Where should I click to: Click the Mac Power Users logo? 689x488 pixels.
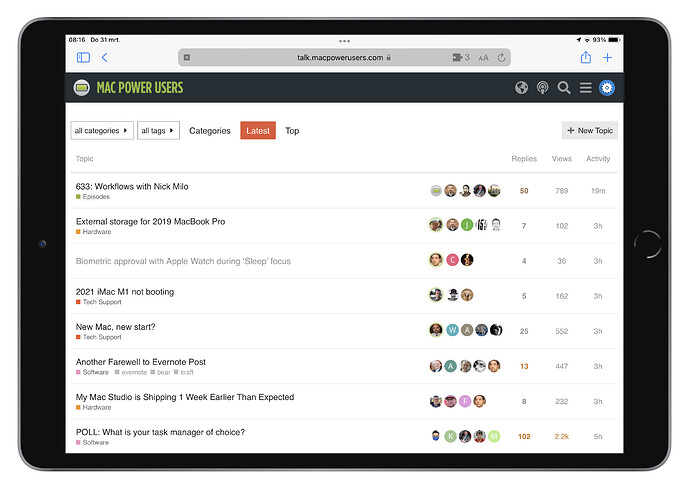coord(129,88)
